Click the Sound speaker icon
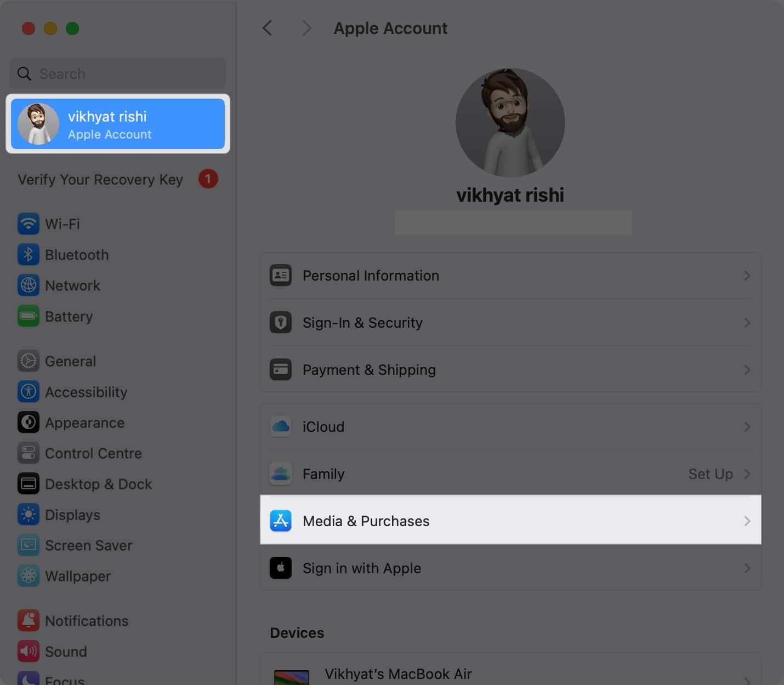The width and height of the screenshot is (784, 685). coord(29,652)
